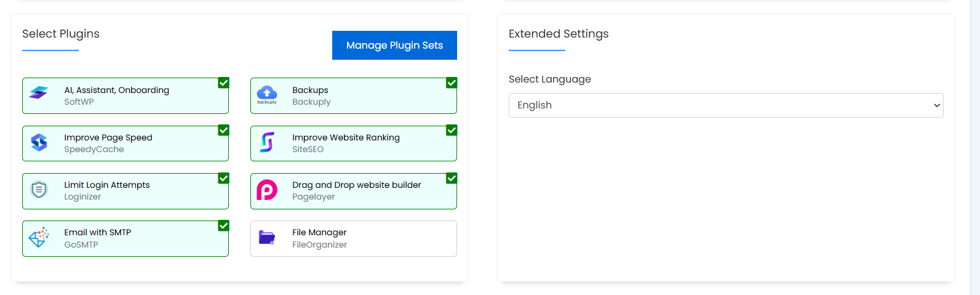Click the 'Drag and Drop website builder' text

[x=357, y=185]
